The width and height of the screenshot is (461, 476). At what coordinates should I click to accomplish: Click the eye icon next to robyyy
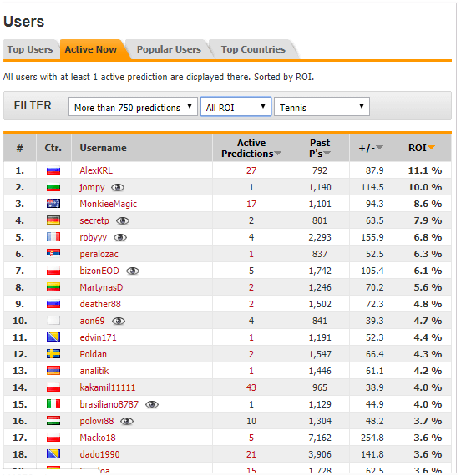120,238
